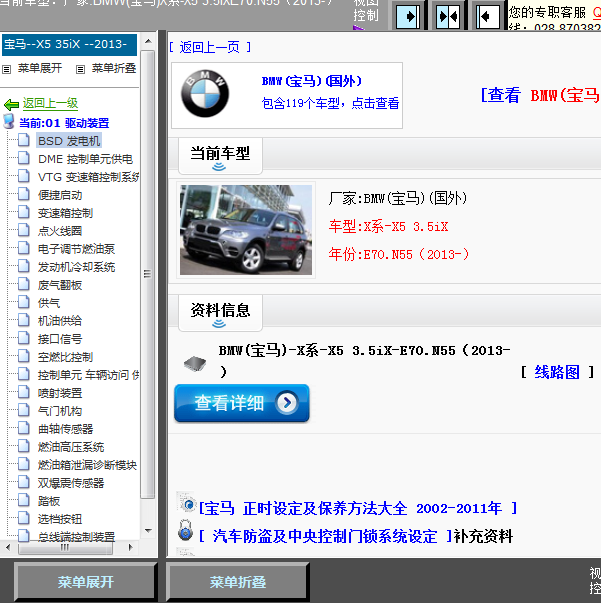
Task: Select 变速箱控制 in the tree
Action: click(x=65, y=213)
